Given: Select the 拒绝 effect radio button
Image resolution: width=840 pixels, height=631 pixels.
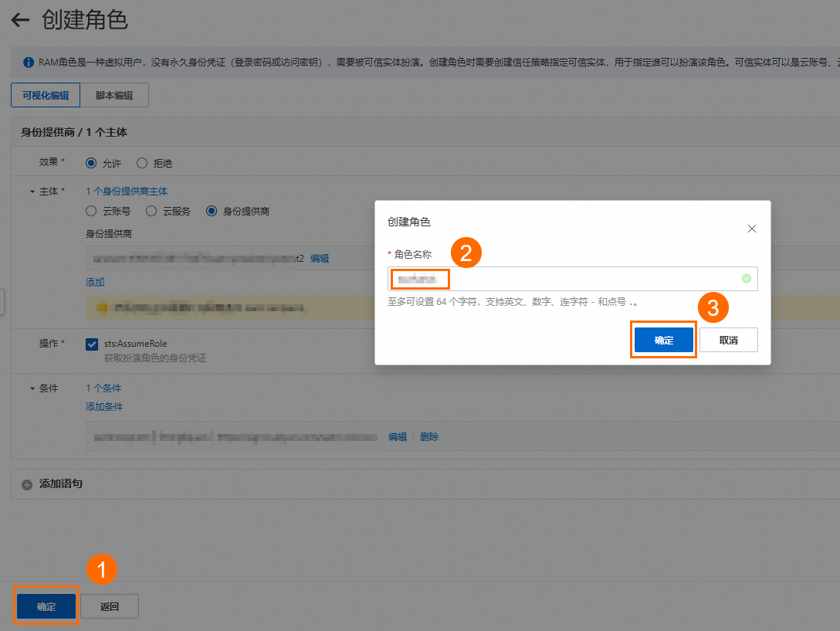Looking at the screenshot, I should tap(142, 163).
